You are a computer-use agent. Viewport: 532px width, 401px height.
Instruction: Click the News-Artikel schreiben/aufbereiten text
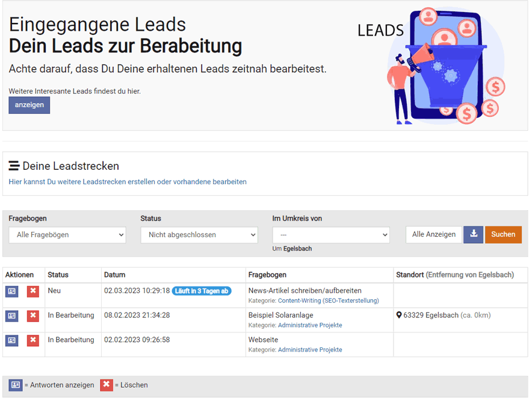[305, 291]
